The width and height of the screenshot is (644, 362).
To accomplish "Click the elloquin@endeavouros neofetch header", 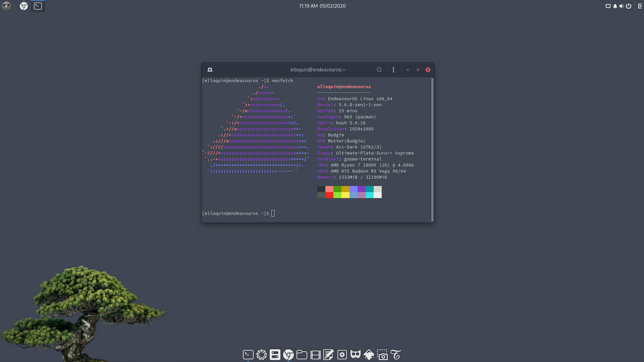I will pyautogui.click(x=344, y=86).
